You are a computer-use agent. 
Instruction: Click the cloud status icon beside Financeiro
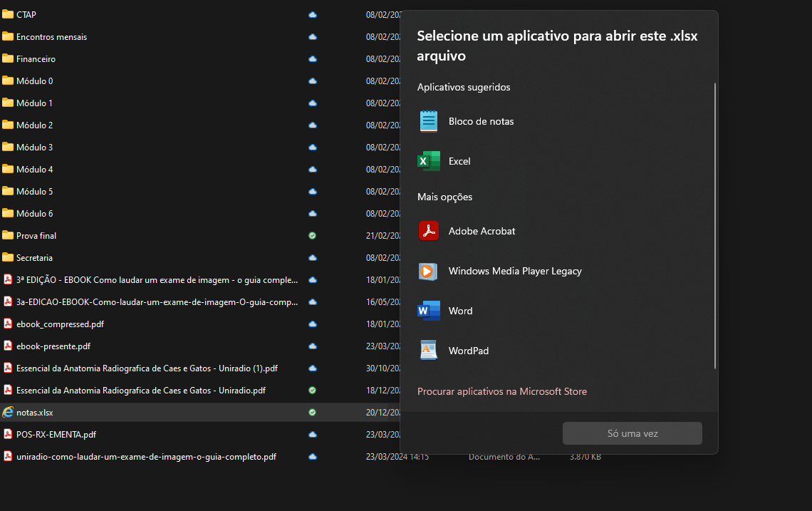click(313, 59)
